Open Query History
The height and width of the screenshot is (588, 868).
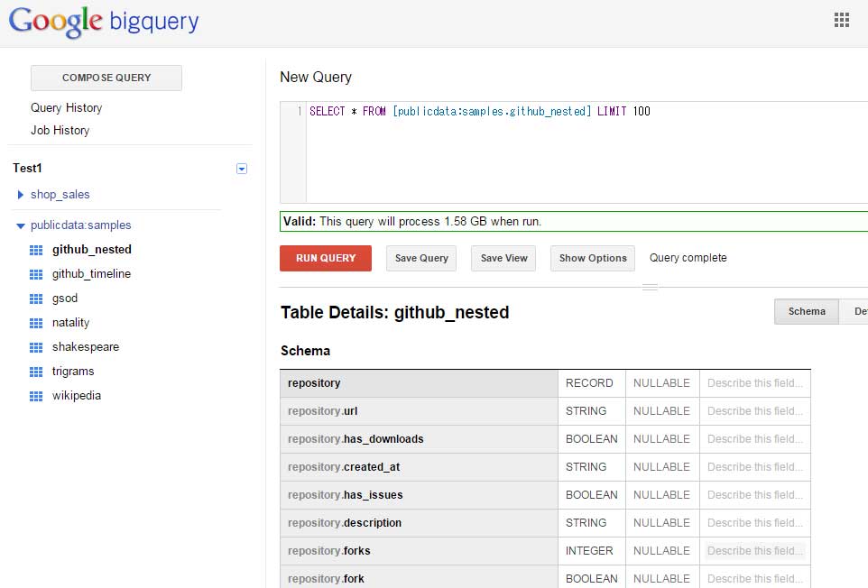(x=66, y=107)
